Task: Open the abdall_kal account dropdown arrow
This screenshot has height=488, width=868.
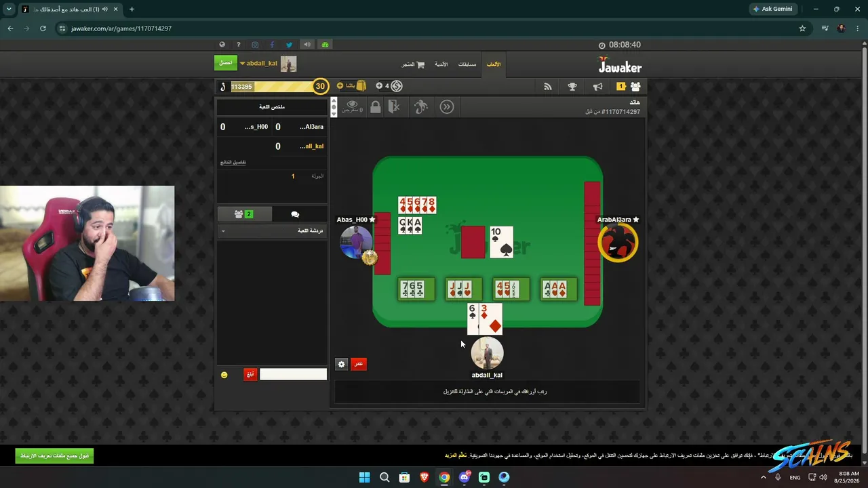Action: coord(242,64)
